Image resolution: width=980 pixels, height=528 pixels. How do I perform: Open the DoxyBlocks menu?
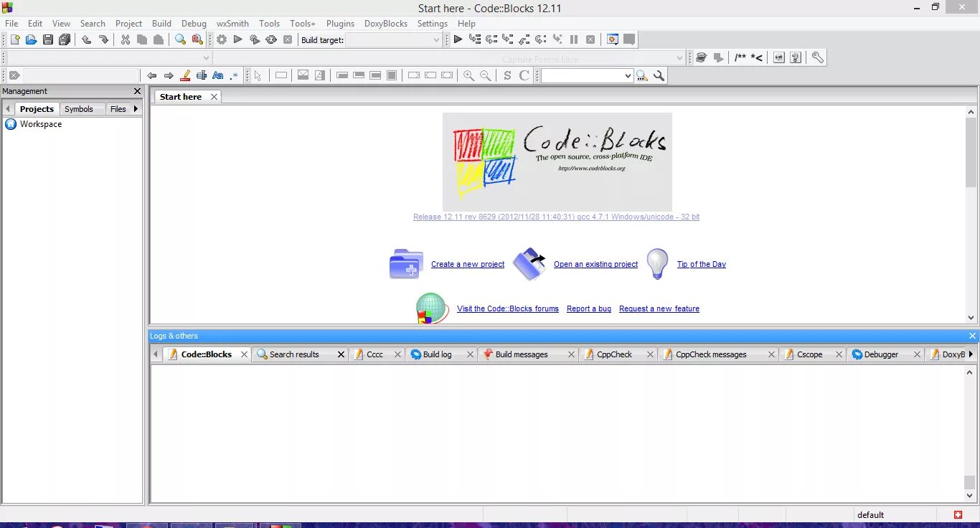pos(386,24)
